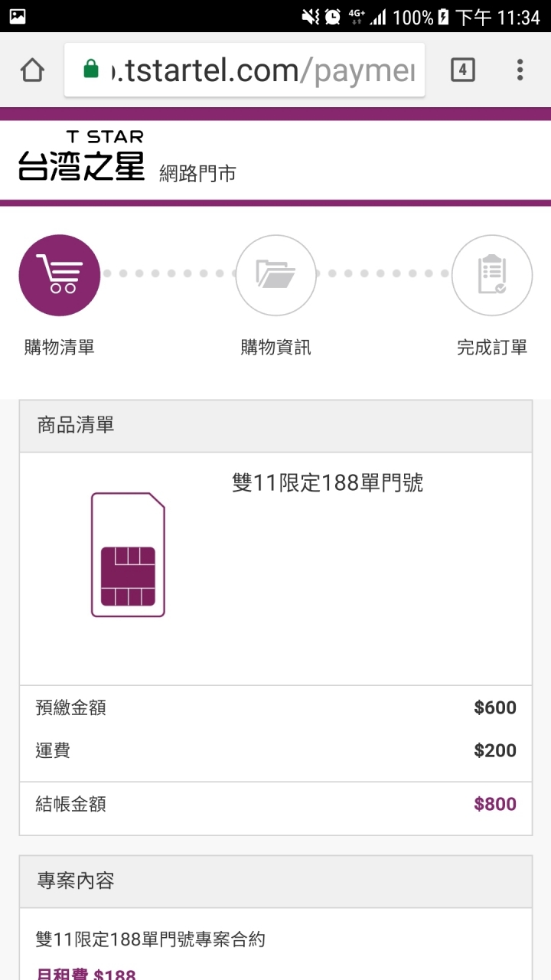The height and width of the screenshot is (980, 551).
Task: Tap the $800 checkout total amount
Action: [x=495, y=804]
